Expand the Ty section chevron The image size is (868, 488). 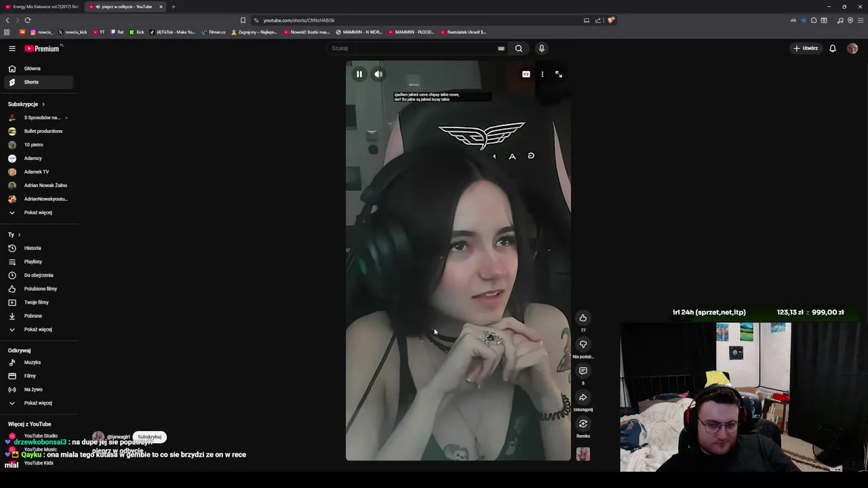point(19,235)
